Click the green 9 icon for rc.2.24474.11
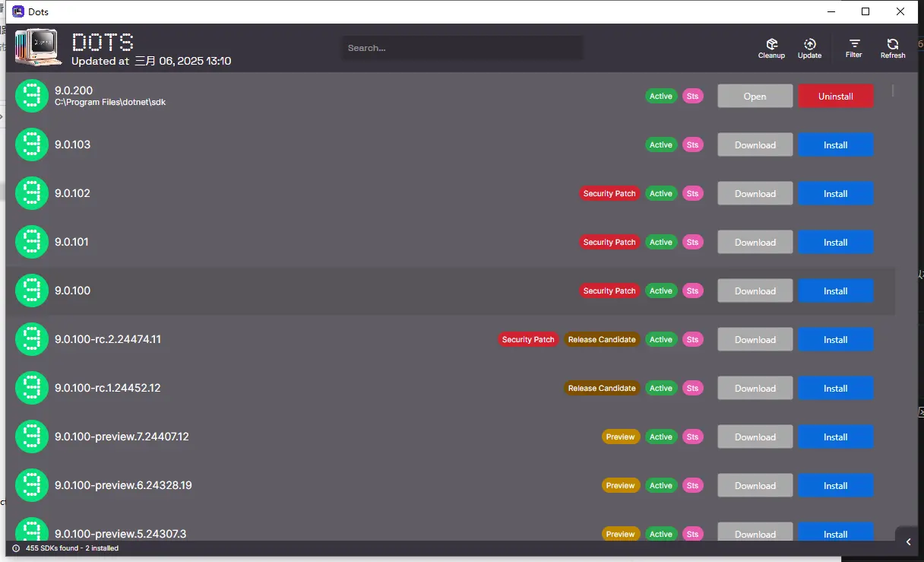The height and width of the screenshot is (562, 924). coord(32,339)
